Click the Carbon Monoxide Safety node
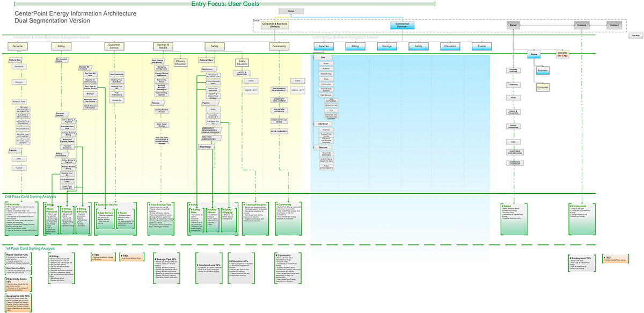The height and width of the screenshot is (313, 644). click(213, 83)
